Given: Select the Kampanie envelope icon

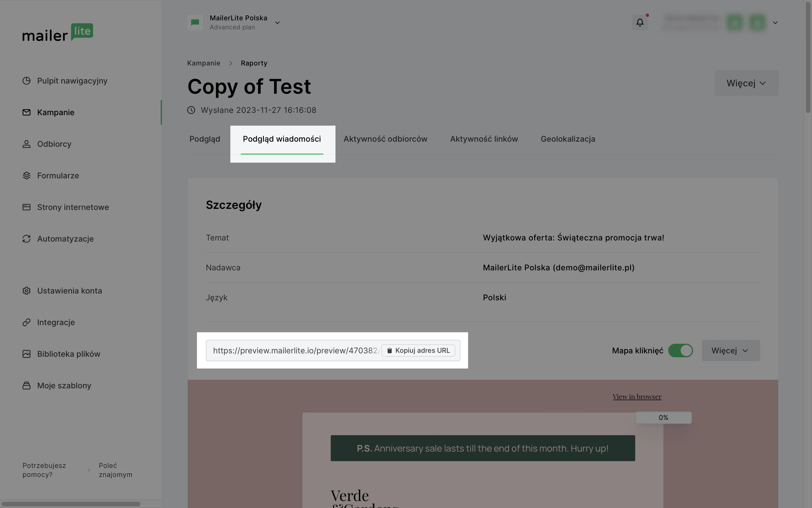Looking at the screenshot, I should click(x=27, y=112).
